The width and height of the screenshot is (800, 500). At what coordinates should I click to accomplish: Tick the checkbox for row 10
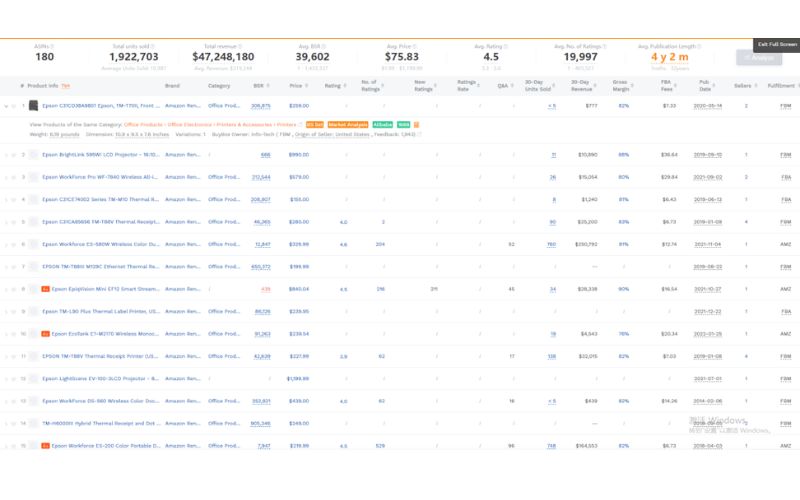point(14,334)
